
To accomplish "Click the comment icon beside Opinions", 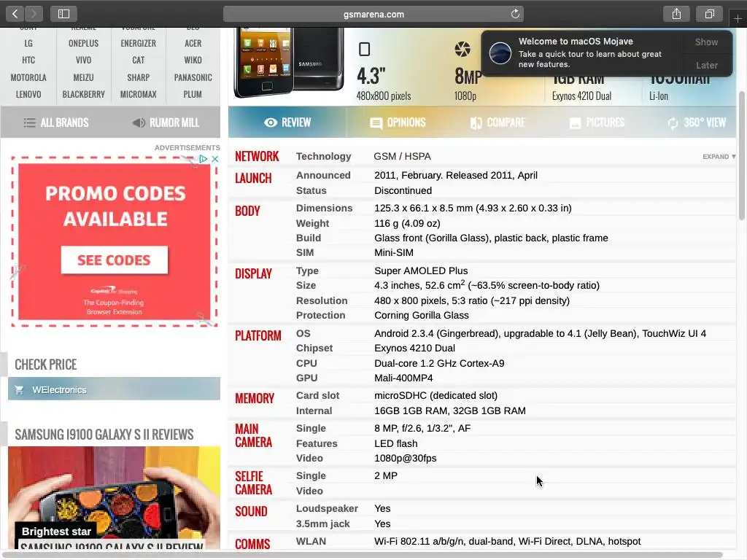I will pyautogui.click(x=376, y=123).
